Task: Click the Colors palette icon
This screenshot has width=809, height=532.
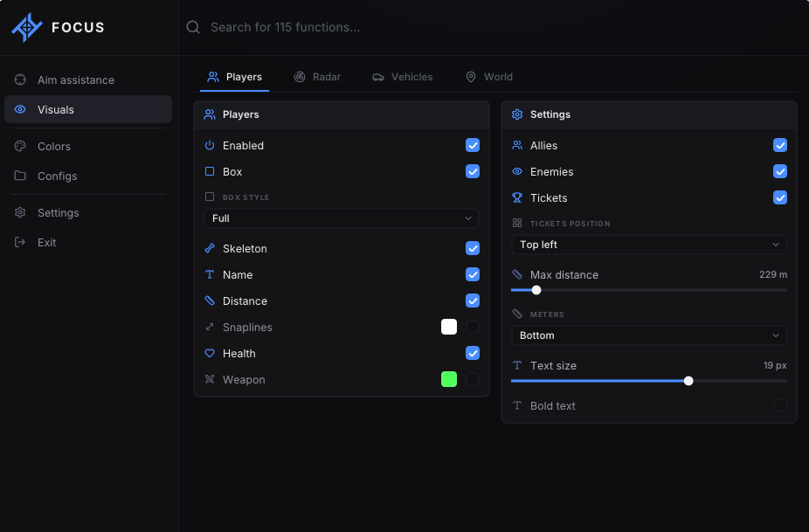Action: click(20, 146)
